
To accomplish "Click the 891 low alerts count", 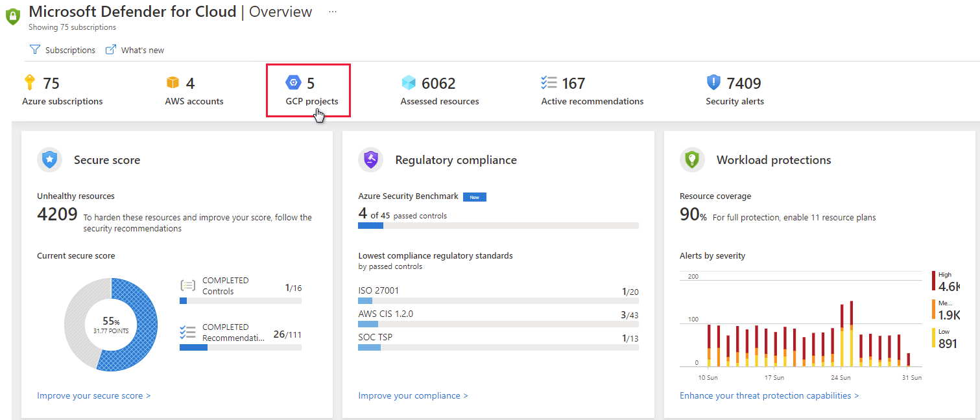I will point(948,344).
